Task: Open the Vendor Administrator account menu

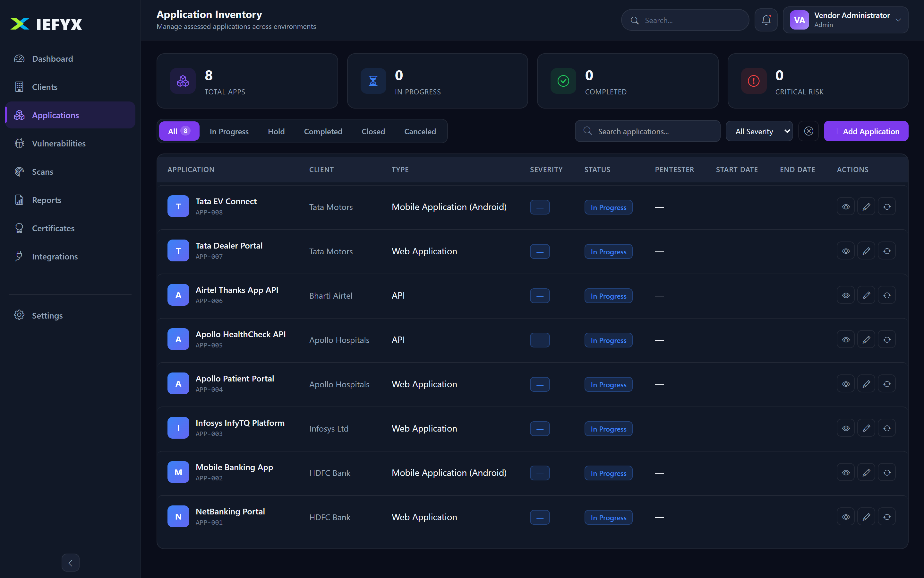Action: click(845, 20)
